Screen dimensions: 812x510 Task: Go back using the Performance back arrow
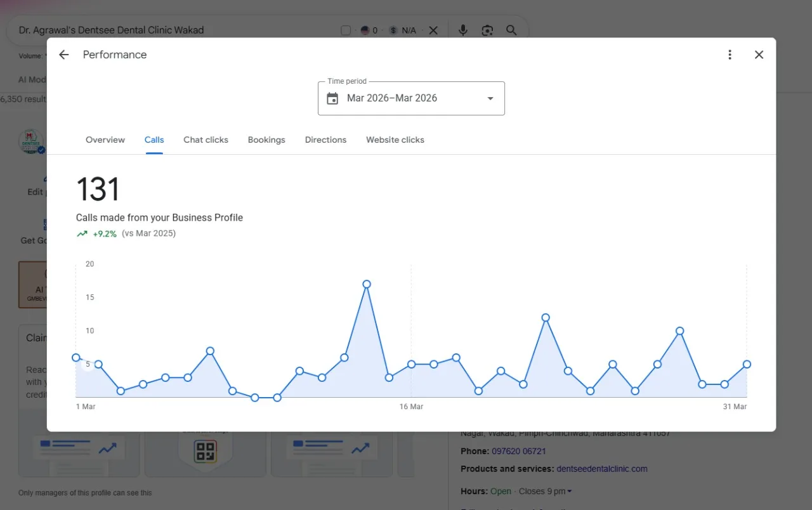tap(63, 55)
